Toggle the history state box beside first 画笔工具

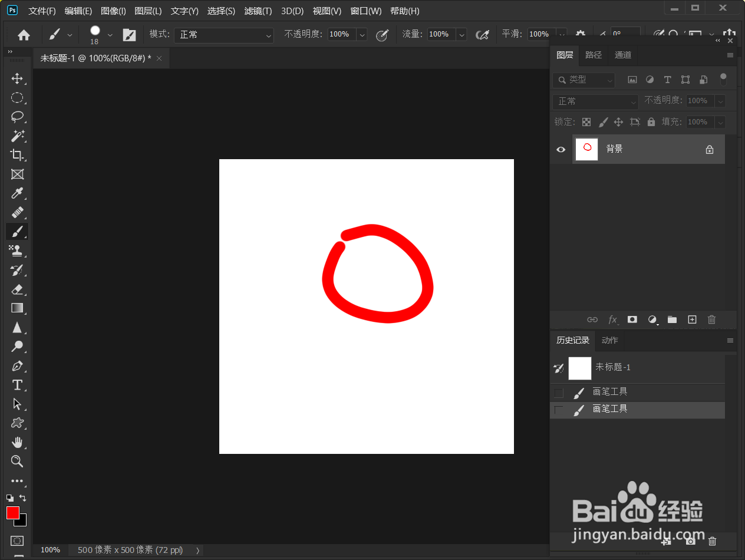click(x=559, y=393)
